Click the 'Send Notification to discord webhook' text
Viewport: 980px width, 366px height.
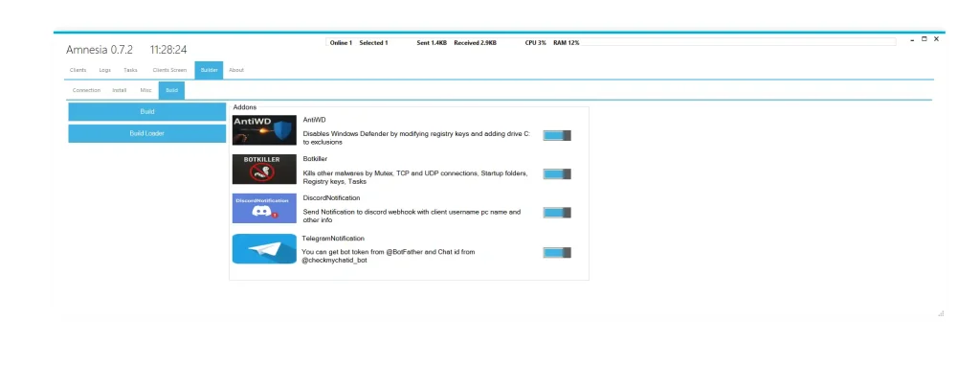click(x=412, y=216)
